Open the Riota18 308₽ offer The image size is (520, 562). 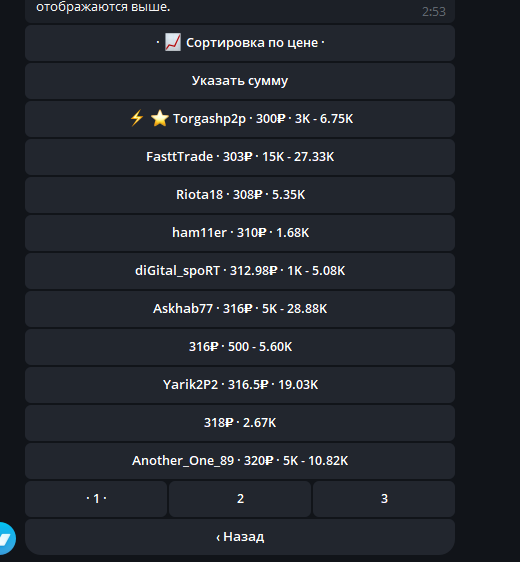[x=240, y=195]
